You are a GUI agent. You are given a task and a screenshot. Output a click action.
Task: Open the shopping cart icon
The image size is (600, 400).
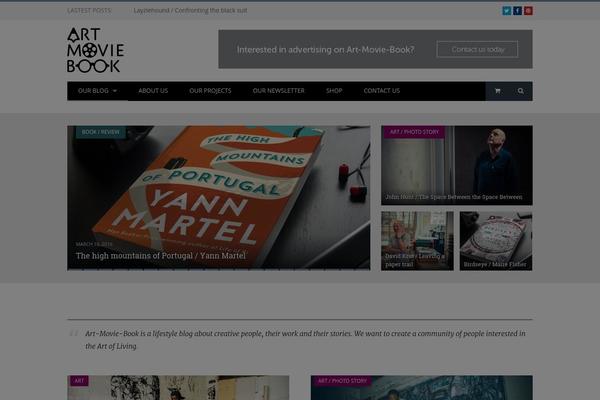497,91
